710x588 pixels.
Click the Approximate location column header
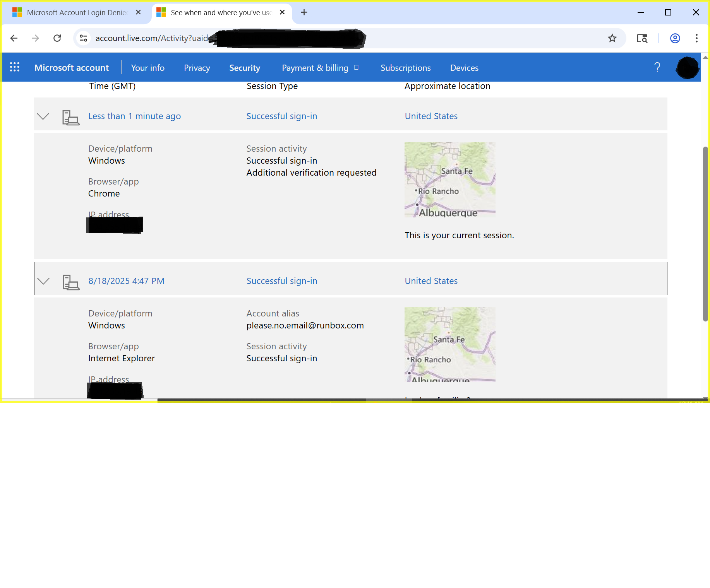[448, 86]
